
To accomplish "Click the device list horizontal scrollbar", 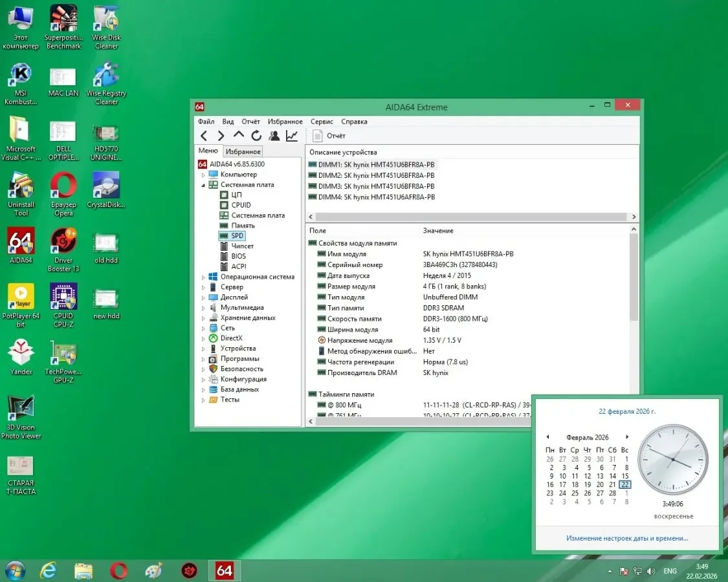I will coord(472,217).
